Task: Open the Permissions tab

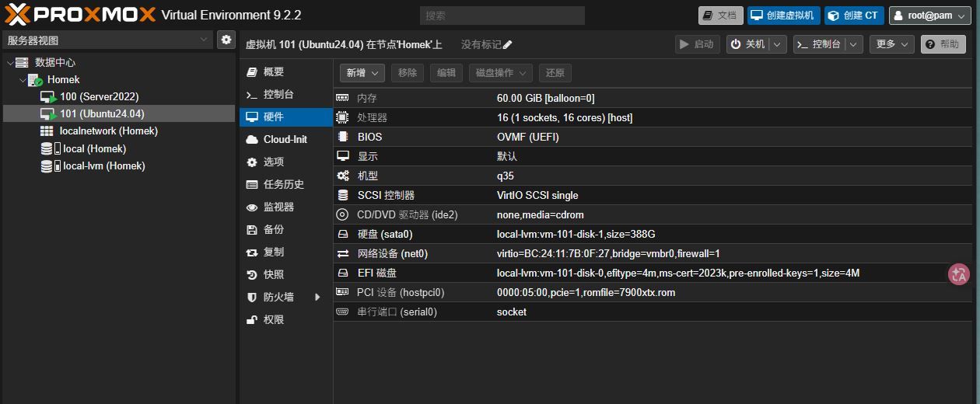Action: tap(285, 320)
